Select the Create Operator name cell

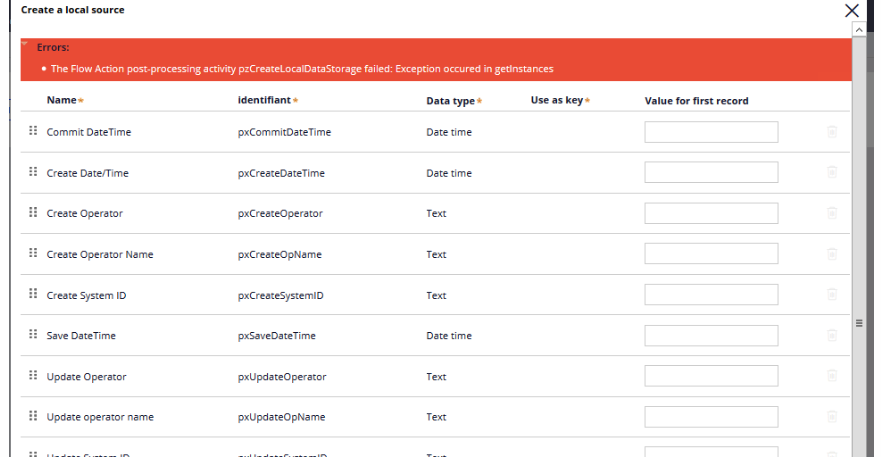(85, 214)
